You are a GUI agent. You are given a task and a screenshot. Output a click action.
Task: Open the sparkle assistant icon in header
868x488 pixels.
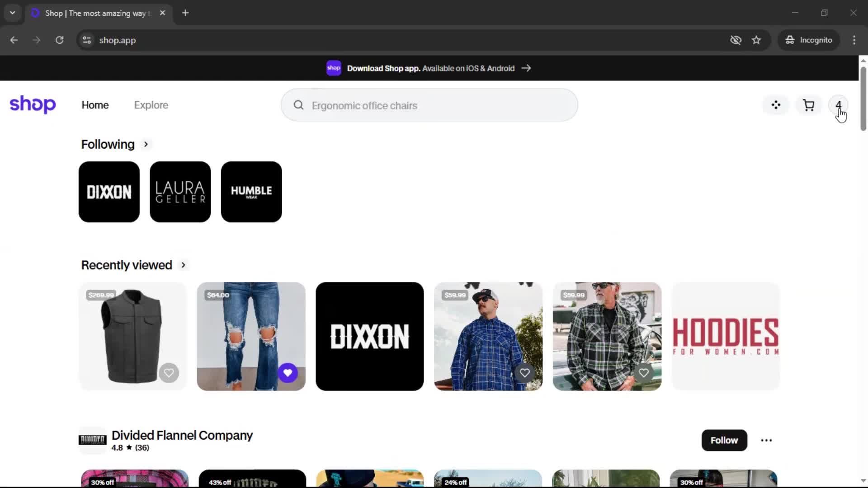pos(776,105)
